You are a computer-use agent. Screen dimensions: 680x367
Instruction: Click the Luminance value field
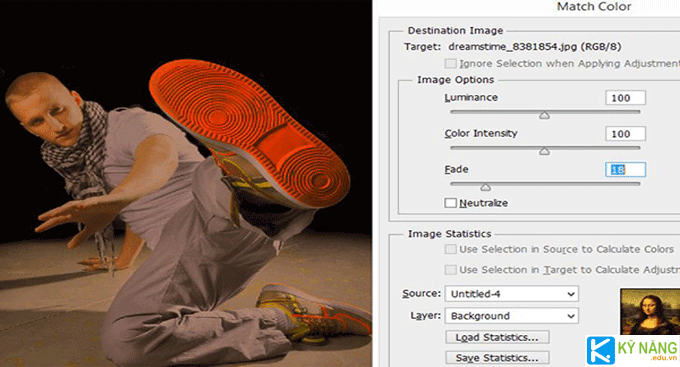point(625,98)
